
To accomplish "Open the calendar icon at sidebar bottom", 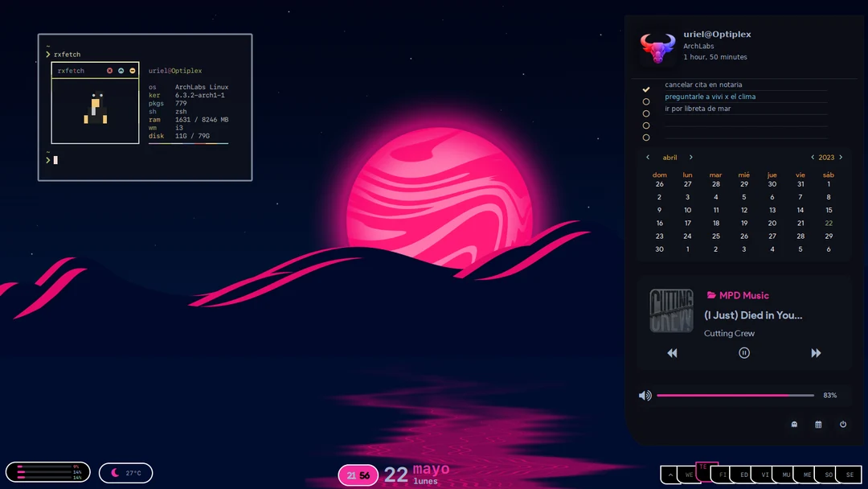I will click(817, 424).
